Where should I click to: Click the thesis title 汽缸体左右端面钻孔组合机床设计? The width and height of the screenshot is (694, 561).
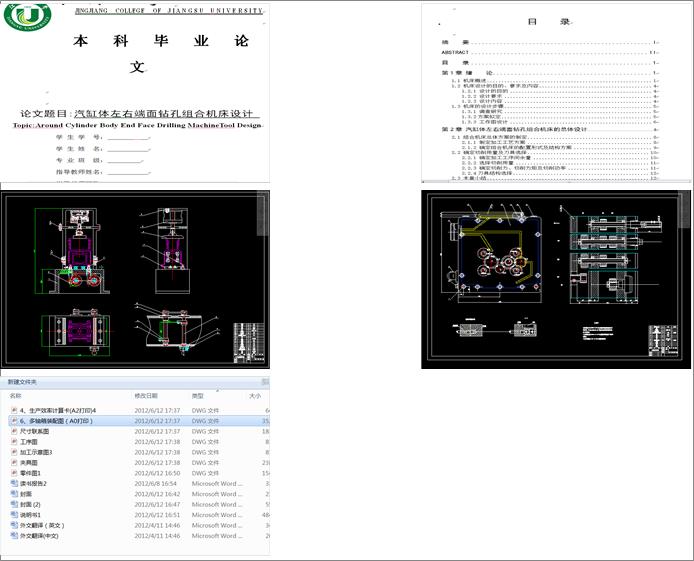pos(166,114)
